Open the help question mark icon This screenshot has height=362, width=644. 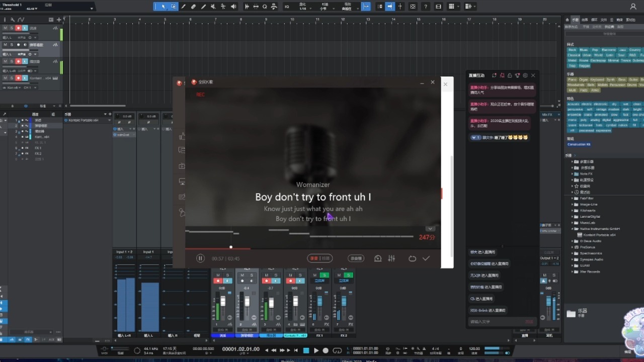tap(426, 7)
